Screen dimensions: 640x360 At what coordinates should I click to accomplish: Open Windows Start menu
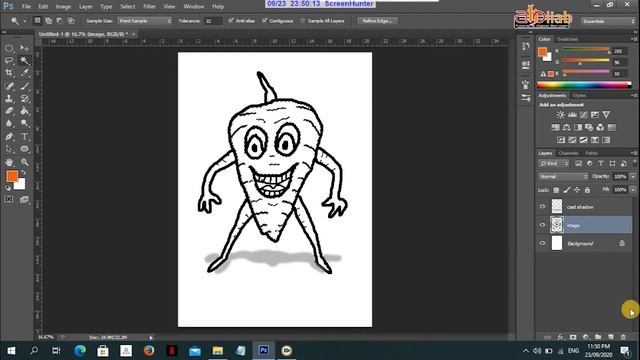tap(11, 351)
